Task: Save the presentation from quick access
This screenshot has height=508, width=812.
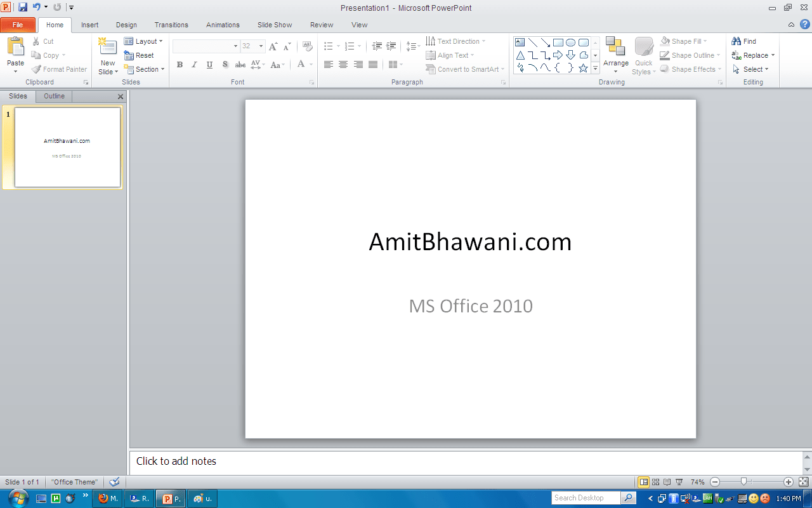Action: 23,7
